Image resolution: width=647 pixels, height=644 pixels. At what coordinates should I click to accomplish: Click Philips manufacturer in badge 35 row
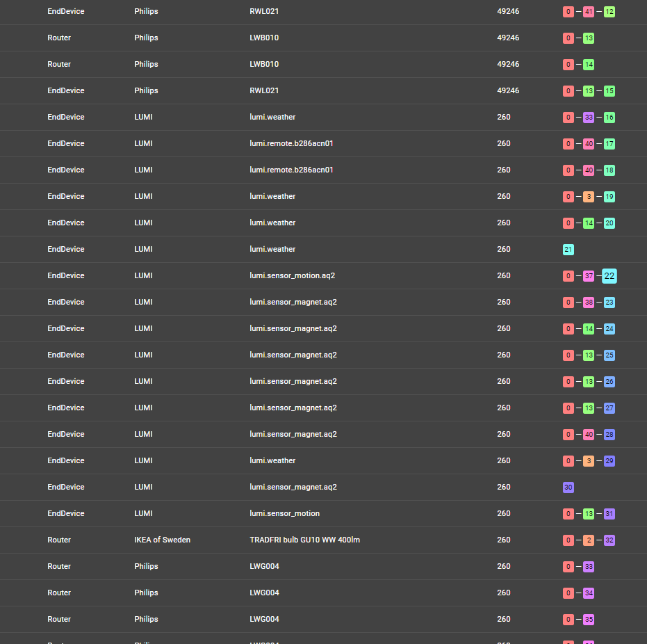coord(146,619)
